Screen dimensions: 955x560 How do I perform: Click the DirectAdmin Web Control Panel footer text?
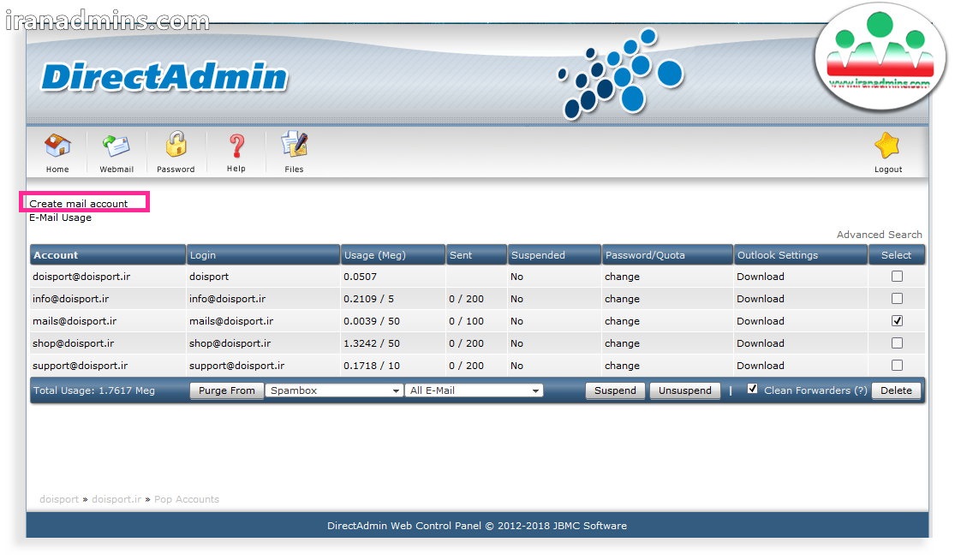pyautogui.click(x=477, y=526)
